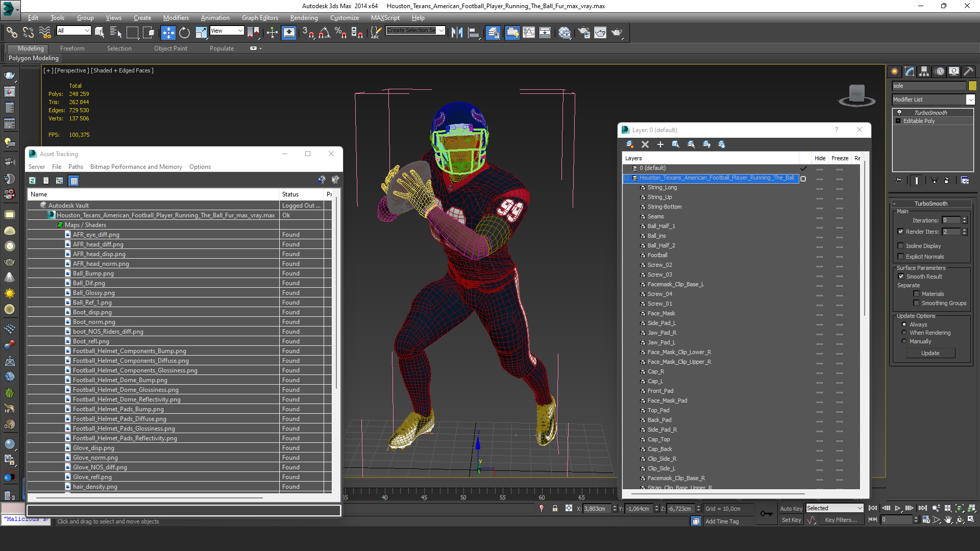Open the Graph Editors menu

pos(260,18)
